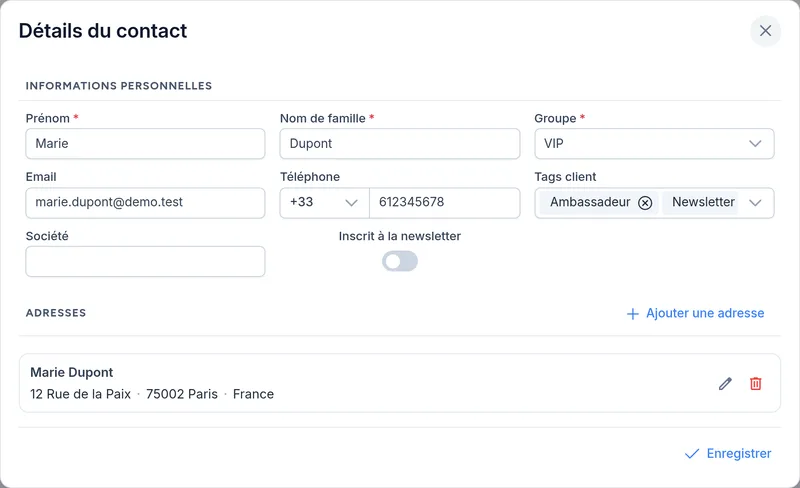Select the Ambassadeur tag chip label
Viewport: 800px width, 488px height.
pos(590,202)
